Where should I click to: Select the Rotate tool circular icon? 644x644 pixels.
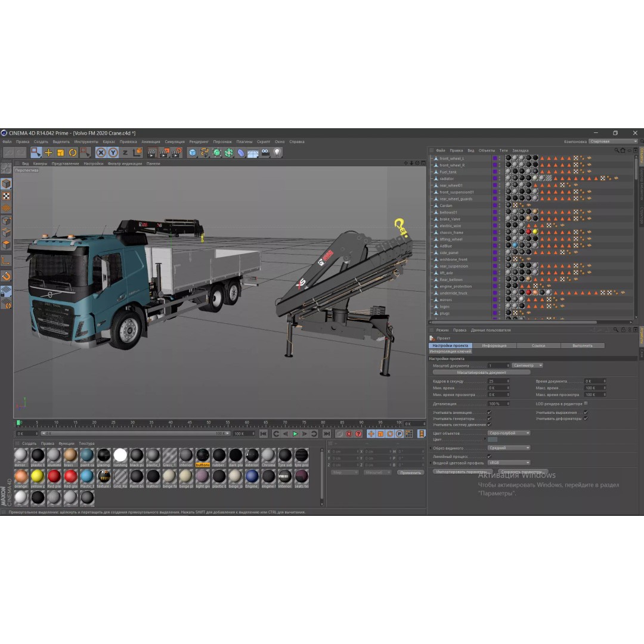pyautogui.click(x=73, y=153)
